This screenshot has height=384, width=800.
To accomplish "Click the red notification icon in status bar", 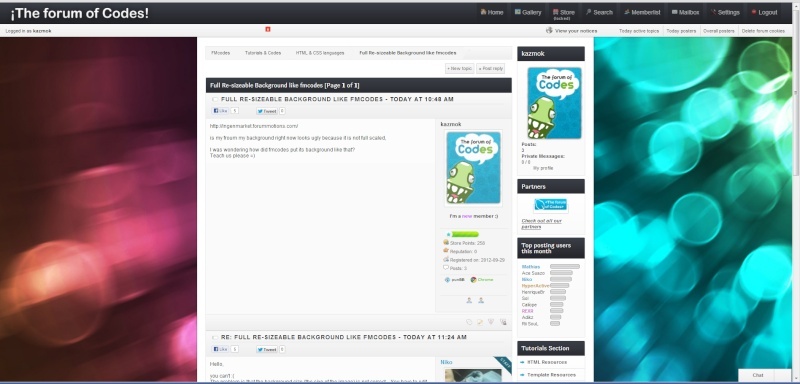I will point(268,30).
